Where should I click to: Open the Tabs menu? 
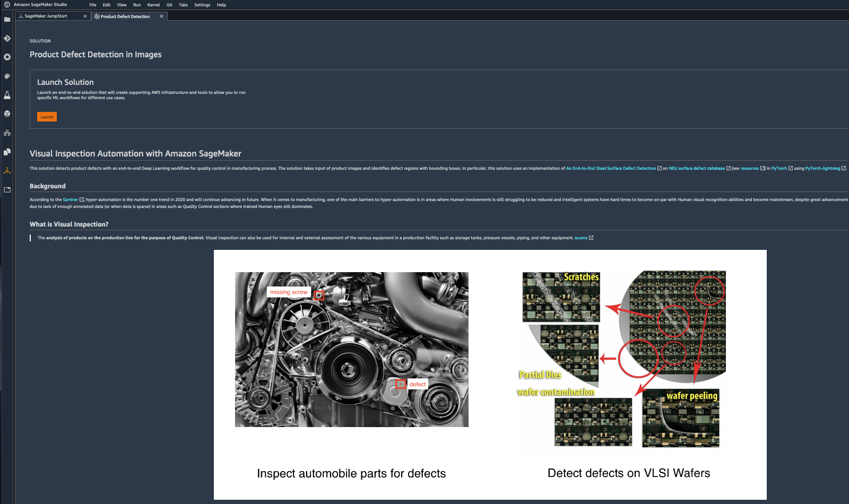(183, 5)
